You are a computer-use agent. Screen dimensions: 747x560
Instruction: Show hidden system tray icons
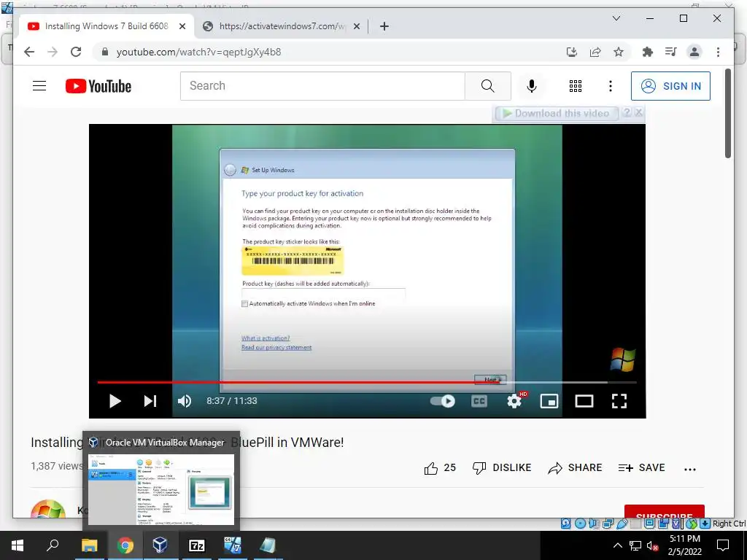pyautogui.click(x=617, y=545)
